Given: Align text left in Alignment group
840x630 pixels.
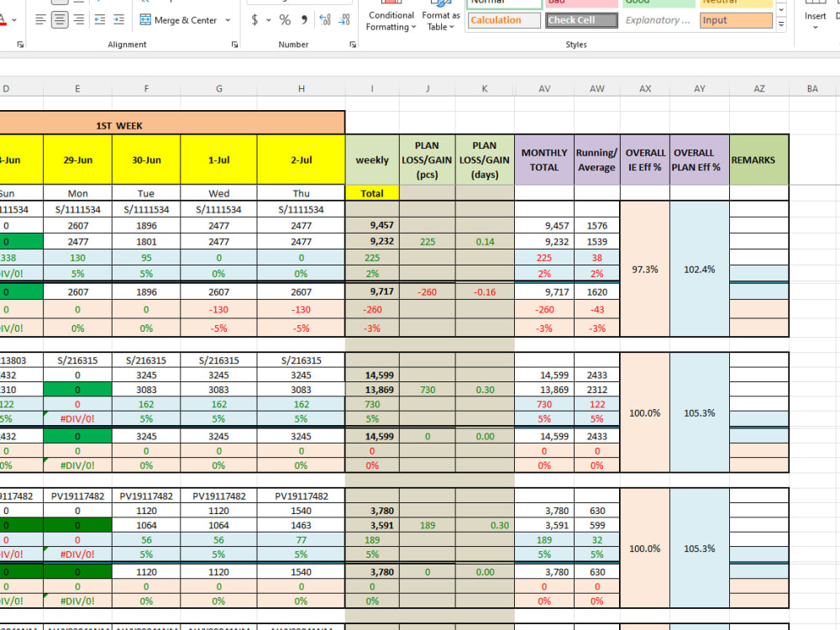Looking at the screenshot, I should click(x=40, y=20).
